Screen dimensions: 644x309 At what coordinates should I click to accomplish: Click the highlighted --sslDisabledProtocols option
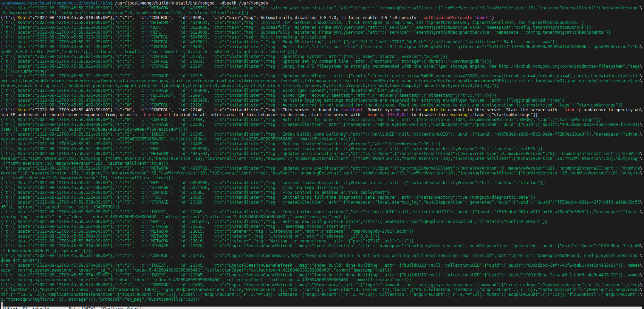point(445,18)
